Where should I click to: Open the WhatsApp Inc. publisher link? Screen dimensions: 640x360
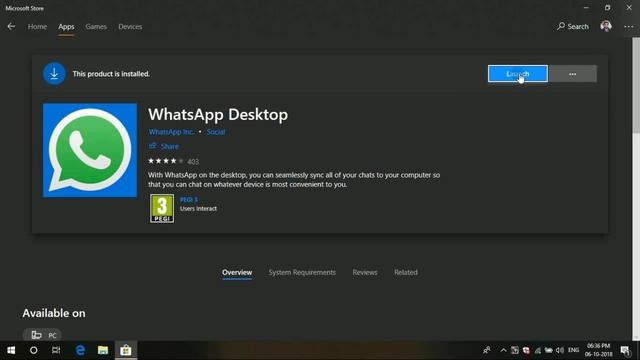(x=171, y=132)
